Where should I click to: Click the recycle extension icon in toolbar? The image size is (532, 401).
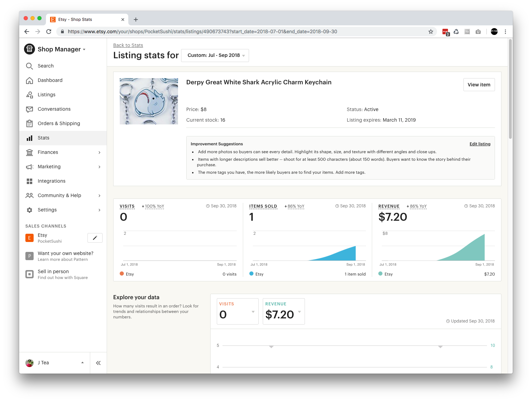[x=456, y=32]
